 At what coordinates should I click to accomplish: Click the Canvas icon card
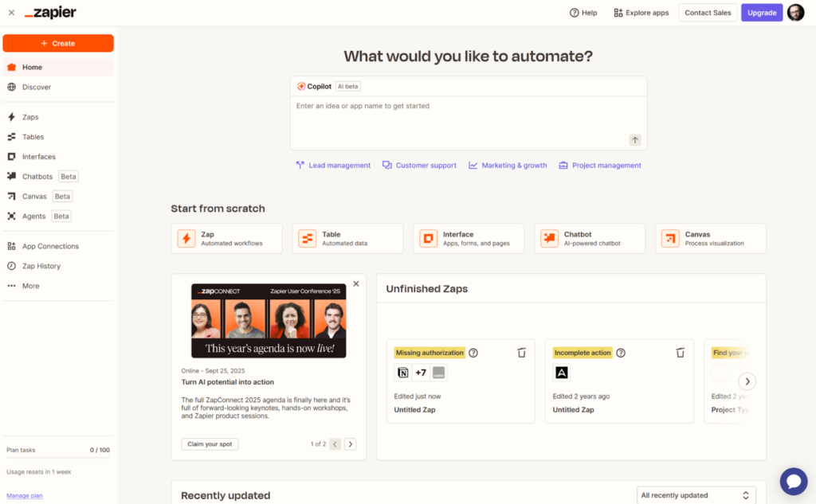671,238
